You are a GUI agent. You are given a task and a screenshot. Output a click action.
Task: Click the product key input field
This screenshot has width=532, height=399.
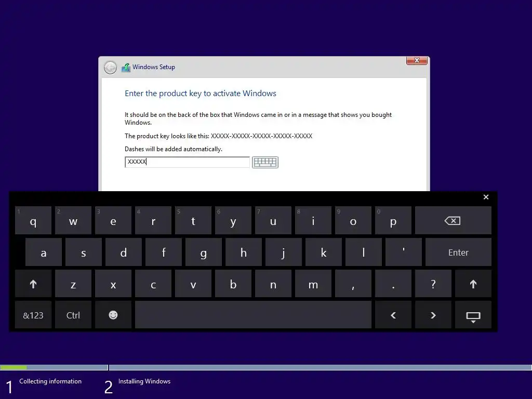pos(187,162)
